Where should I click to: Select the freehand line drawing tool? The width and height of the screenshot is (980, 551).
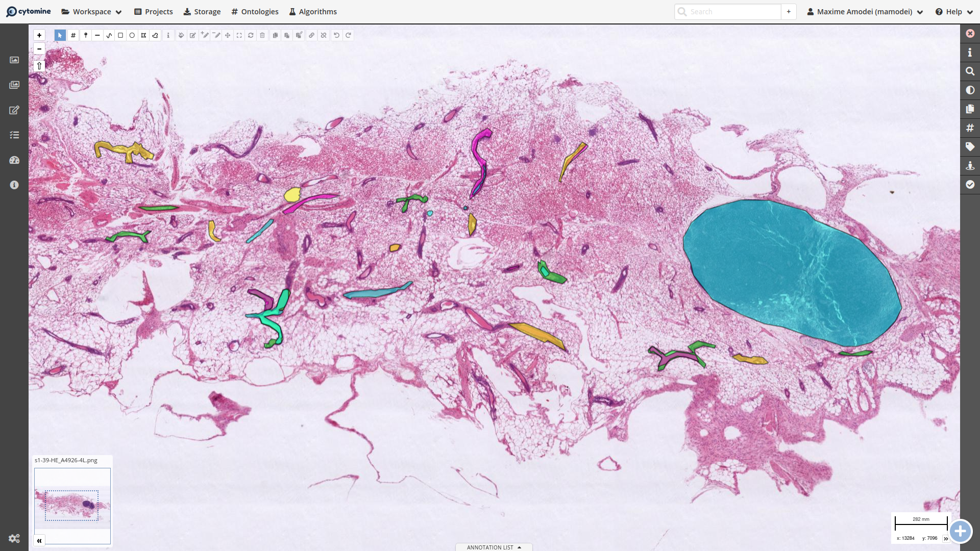[109, 35]
